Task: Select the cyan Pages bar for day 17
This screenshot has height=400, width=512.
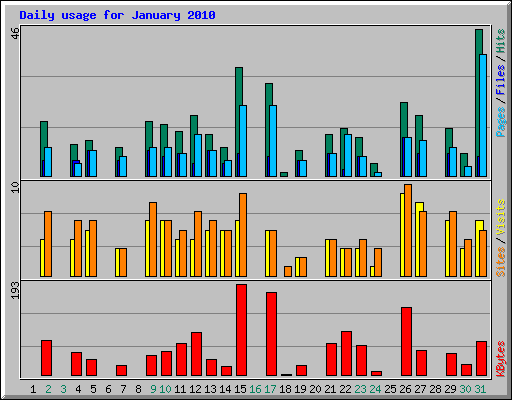Action: click(273, 141)
